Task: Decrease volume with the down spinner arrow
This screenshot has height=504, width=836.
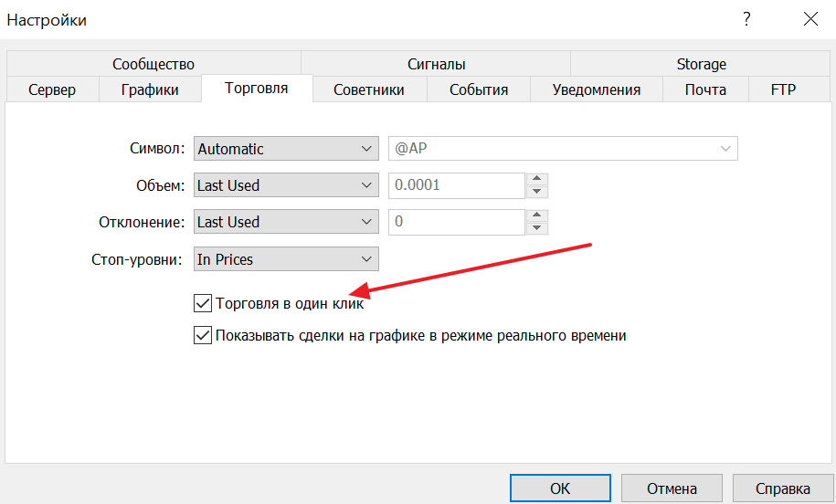Action: (537, 192)
